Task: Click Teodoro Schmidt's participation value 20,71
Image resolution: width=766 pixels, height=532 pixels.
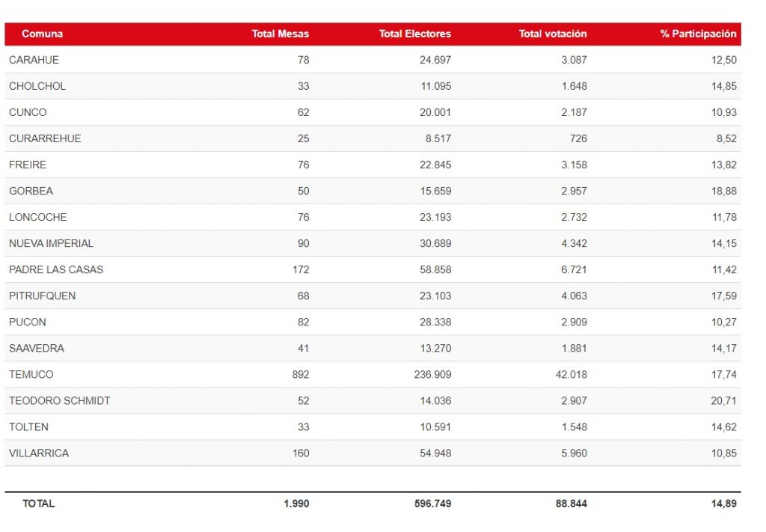Action: 724,401
